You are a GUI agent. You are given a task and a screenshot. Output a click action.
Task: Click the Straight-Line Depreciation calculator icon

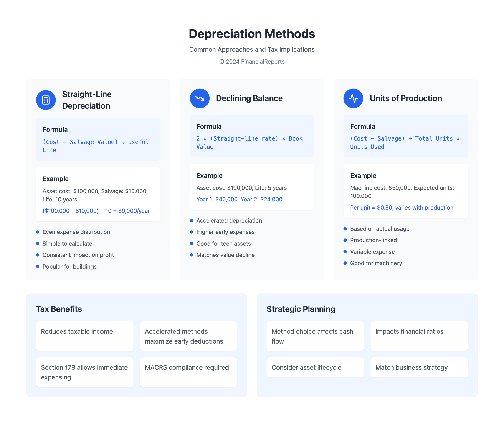pyautogui.click(x=46, y=100)
